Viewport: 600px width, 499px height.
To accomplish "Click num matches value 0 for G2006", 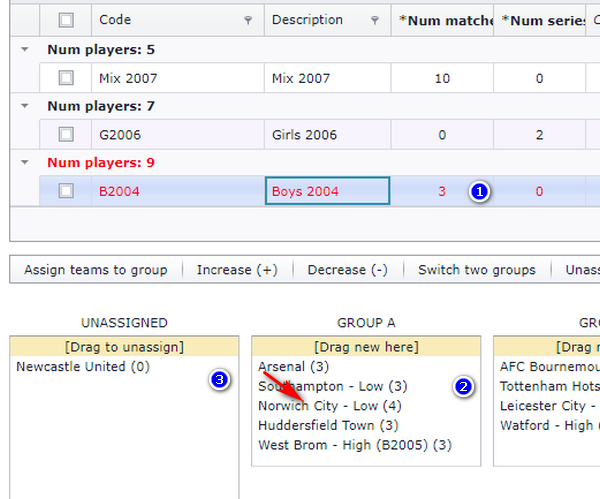I will coord(442,135).
